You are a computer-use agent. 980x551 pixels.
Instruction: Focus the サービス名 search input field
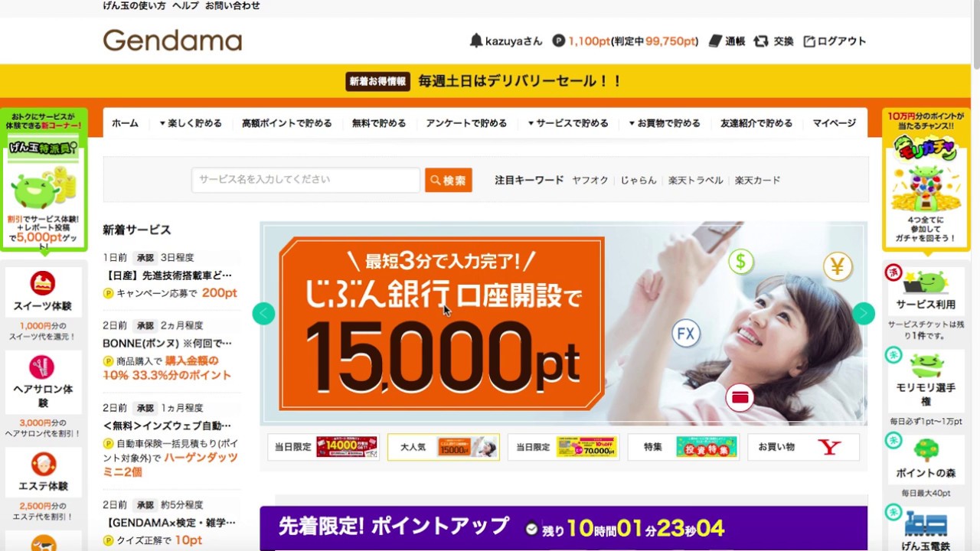point(305,180)
